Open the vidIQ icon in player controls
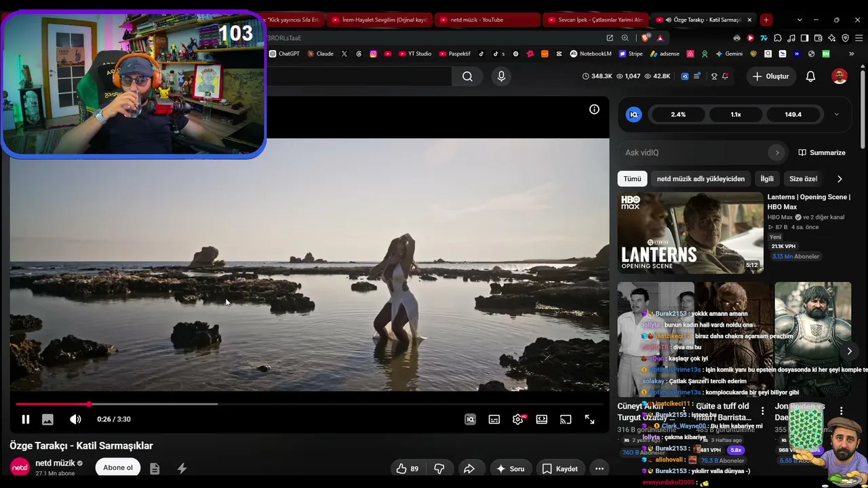 470,420
